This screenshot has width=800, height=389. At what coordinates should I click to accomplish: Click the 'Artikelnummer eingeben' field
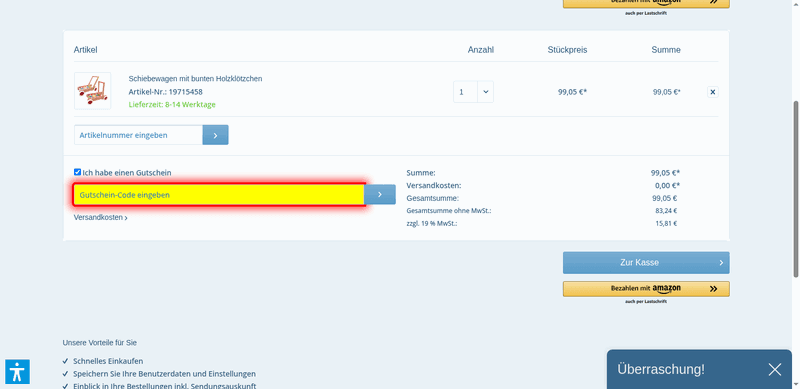click(138, 135)
